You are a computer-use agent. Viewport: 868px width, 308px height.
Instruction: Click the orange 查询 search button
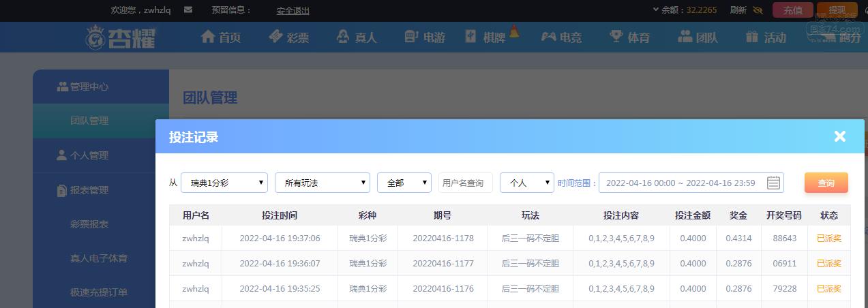pos(826,183)
